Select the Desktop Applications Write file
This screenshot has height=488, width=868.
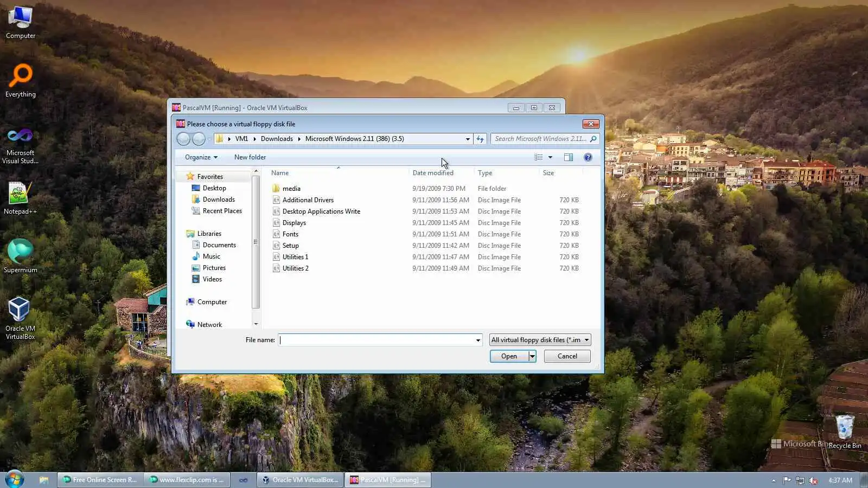pyautogui.click(x=321, y=211)
